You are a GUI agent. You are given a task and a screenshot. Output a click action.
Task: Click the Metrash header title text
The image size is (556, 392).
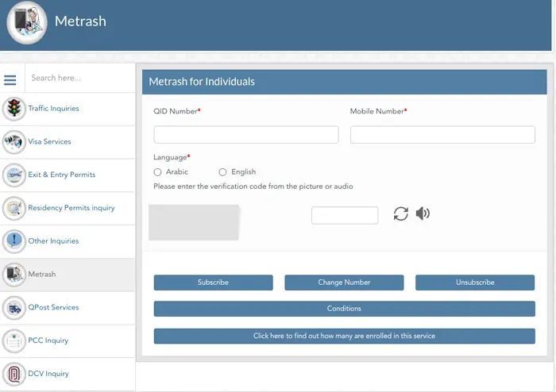80,21
